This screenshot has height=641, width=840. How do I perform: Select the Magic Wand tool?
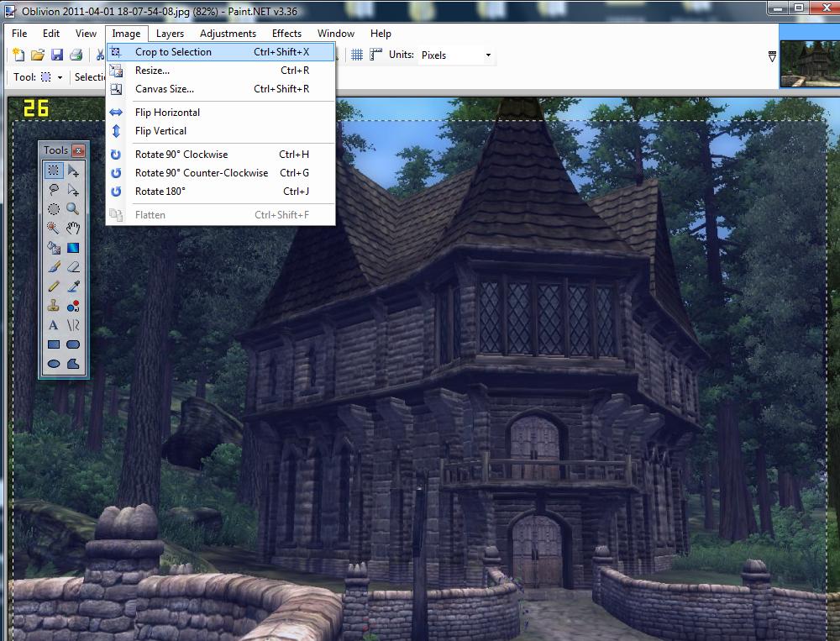point(54,229)
